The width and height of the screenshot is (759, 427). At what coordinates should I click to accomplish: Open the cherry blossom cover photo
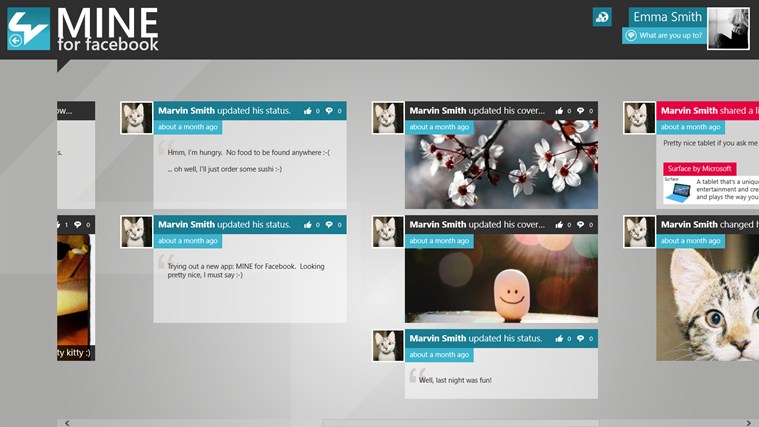(501, 165)
